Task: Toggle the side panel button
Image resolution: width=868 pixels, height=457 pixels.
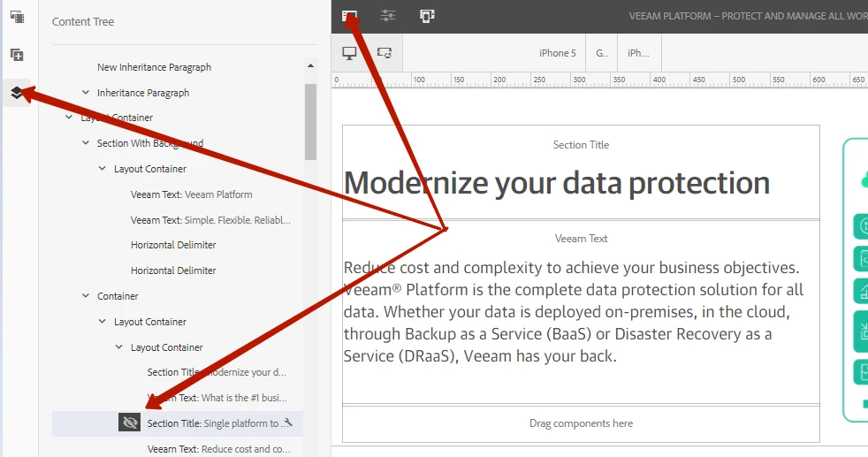Action: click(349, 16)
